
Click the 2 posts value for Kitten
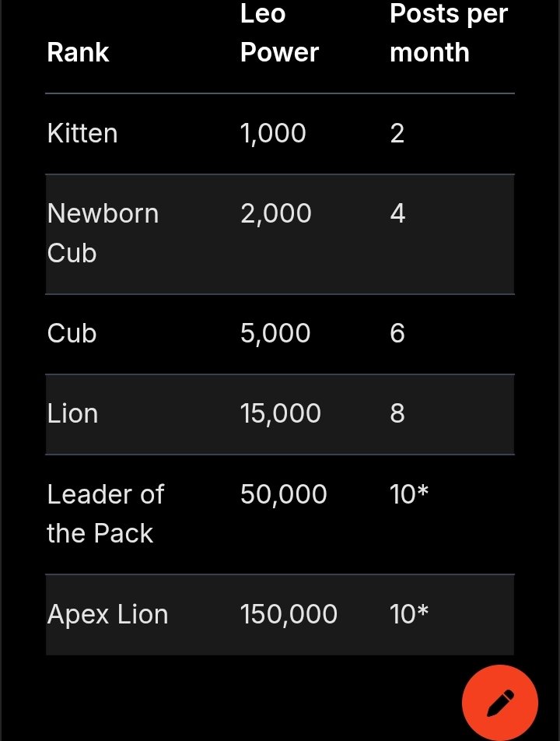coord(397,133)
